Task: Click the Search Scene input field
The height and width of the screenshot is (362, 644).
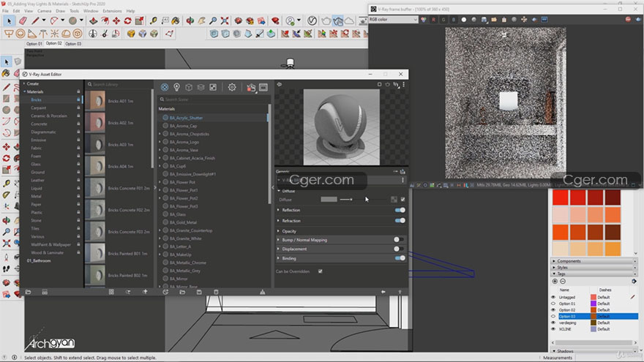Action: point(213,99)
